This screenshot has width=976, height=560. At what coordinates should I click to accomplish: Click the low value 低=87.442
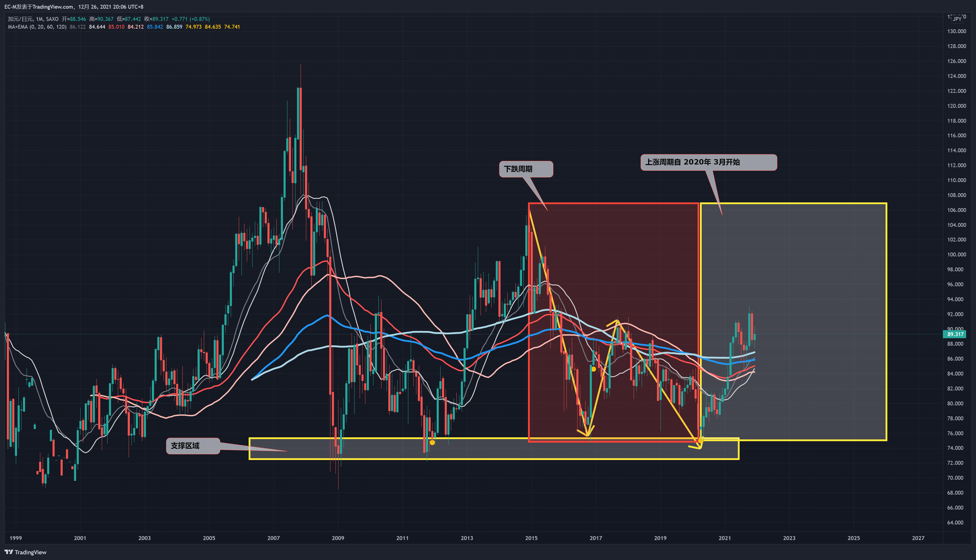[129, 19]
